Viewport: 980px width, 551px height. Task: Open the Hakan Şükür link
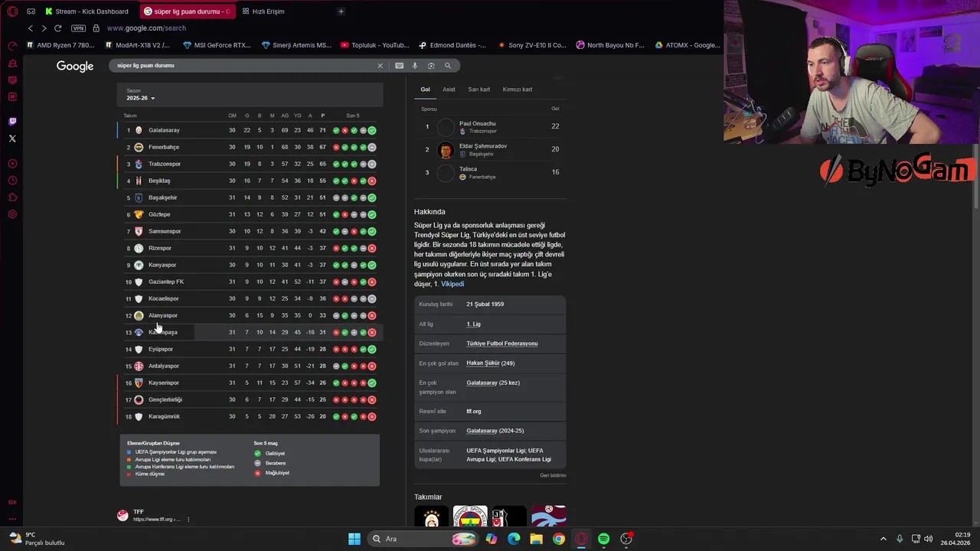click(483, 364)
